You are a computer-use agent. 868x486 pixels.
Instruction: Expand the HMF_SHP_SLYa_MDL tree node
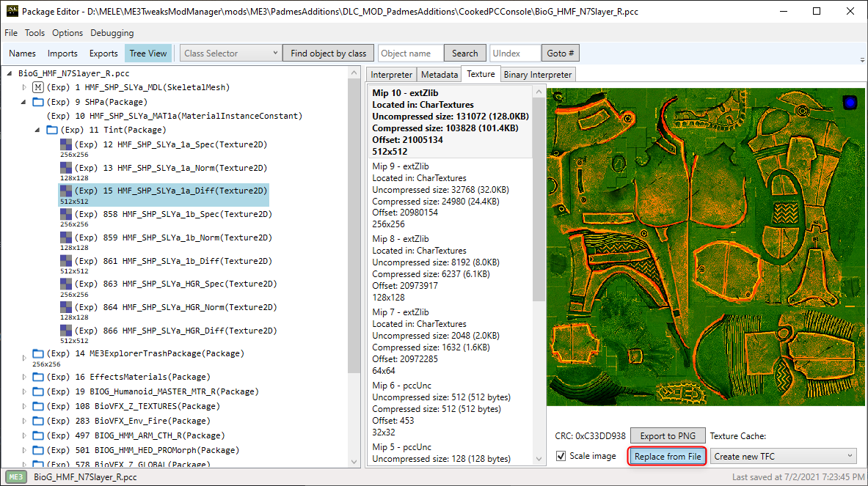click(23, 87)
